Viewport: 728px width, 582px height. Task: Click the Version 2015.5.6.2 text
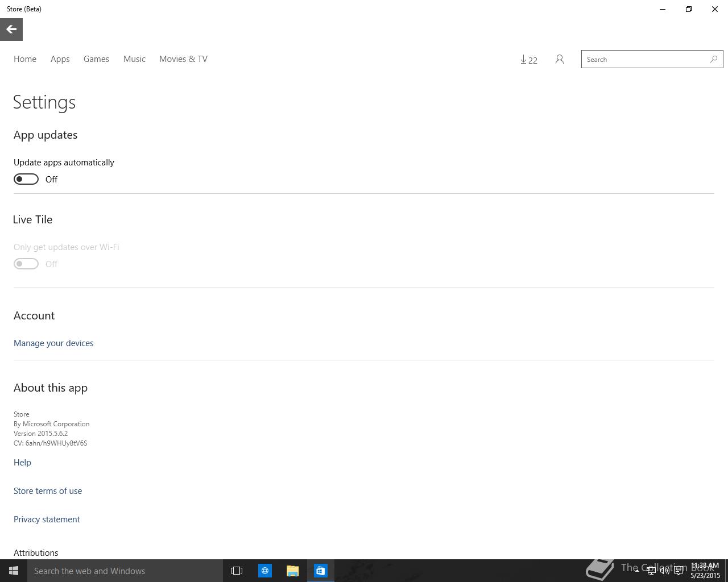[x=40, y=434]
